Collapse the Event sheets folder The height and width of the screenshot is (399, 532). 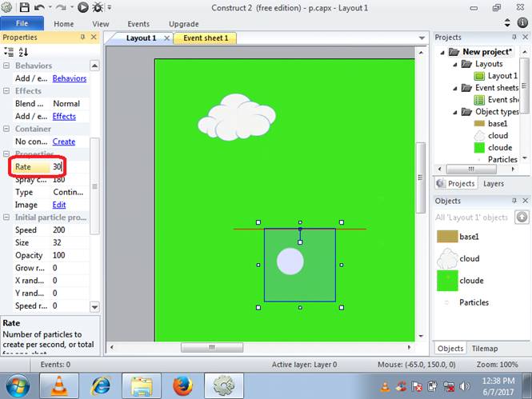(455, 88)
